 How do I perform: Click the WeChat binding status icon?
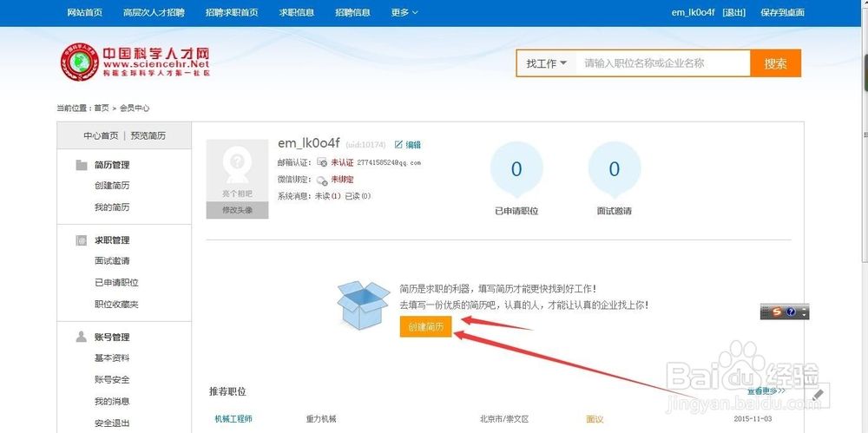[x=322, y=180]
